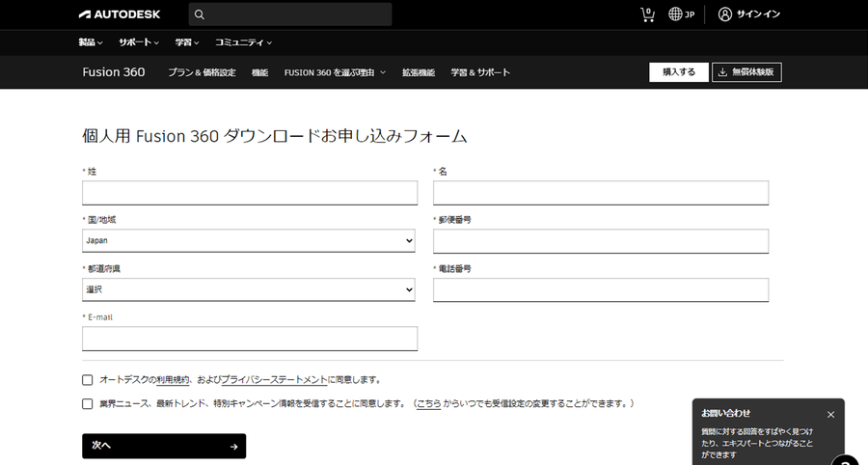Expand the サポート menu
This screenshot has width=868, height=465.
[139, 42]
